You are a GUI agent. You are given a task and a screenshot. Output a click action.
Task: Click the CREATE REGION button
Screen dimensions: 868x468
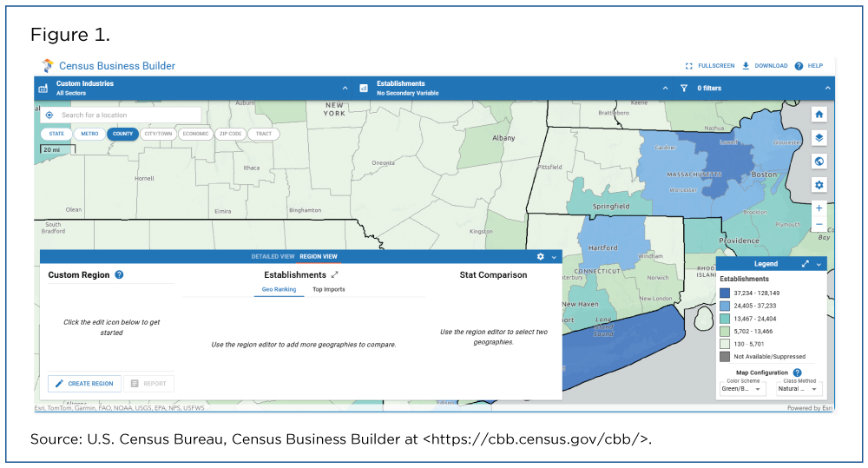[x=85, y=384]
